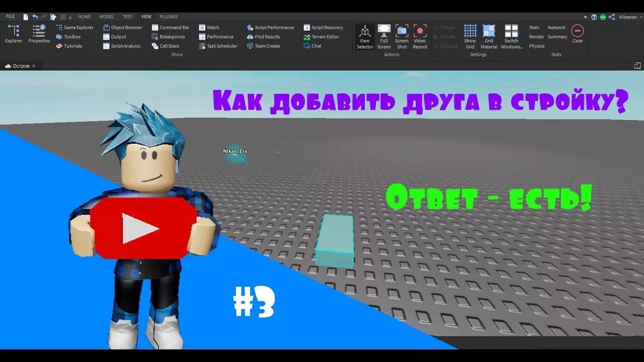
Task: Clear the stats display
Action: pyautogui.click(x=578, y=34)
